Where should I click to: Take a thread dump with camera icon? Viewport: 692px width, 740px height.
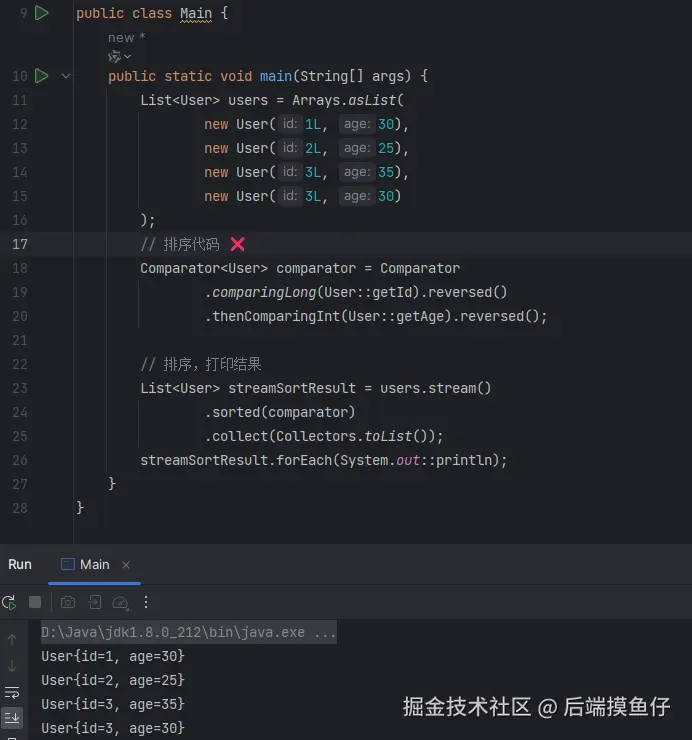(x=68, y=602)
